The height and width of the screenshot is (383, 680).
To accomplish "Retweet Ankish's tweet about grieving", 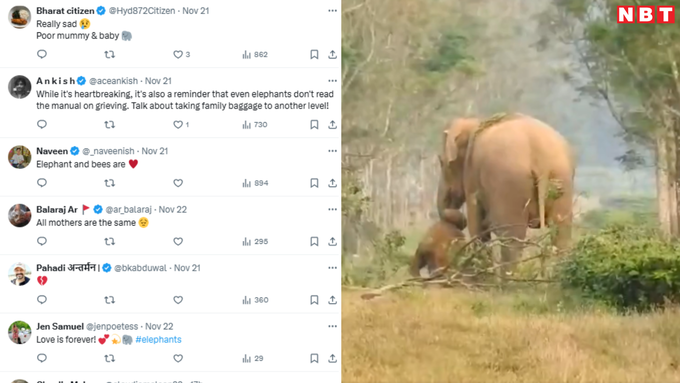I will [x=110, y=124].
